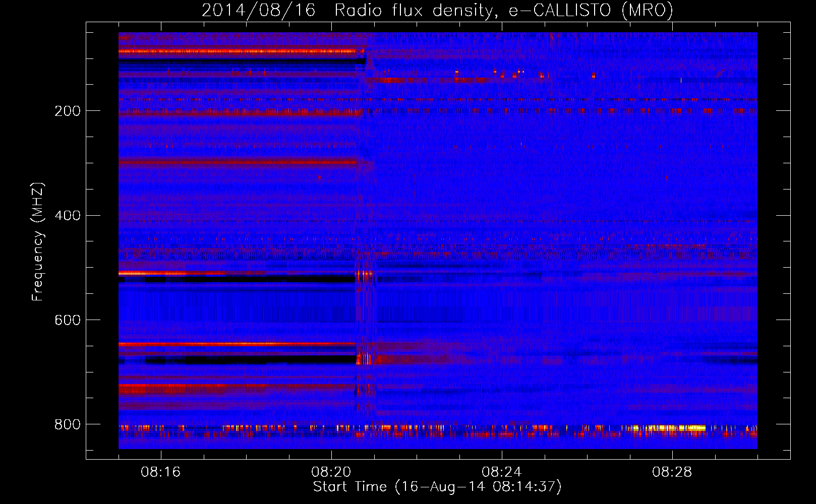The height and width of the screenshot is (504, 816).
Task: Click the 'Start Time (16-Aug-14 08:14:37)' axis label
Action: [x=437, y=487]
